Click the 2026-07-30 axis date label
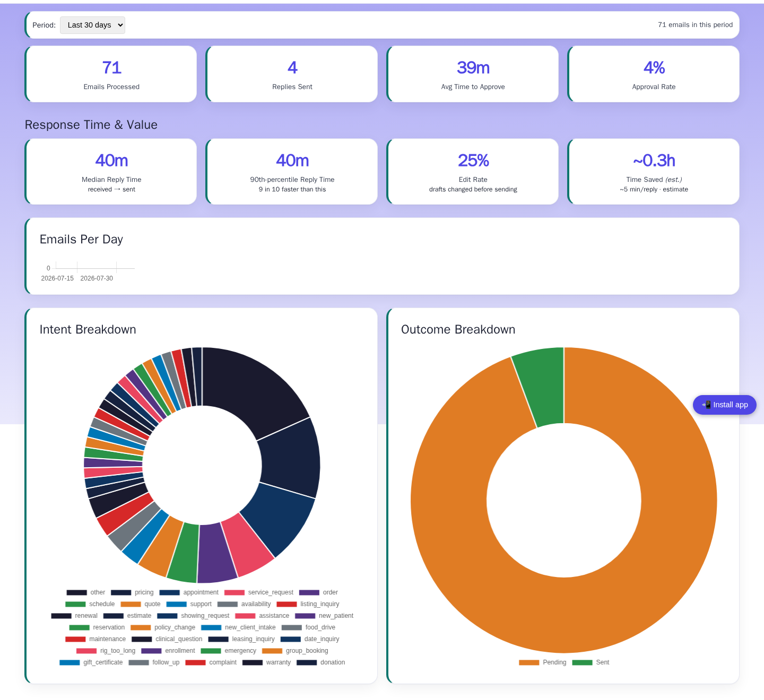Screen dimensions: 764x700 pyautogui.click(x=97, y=278)
